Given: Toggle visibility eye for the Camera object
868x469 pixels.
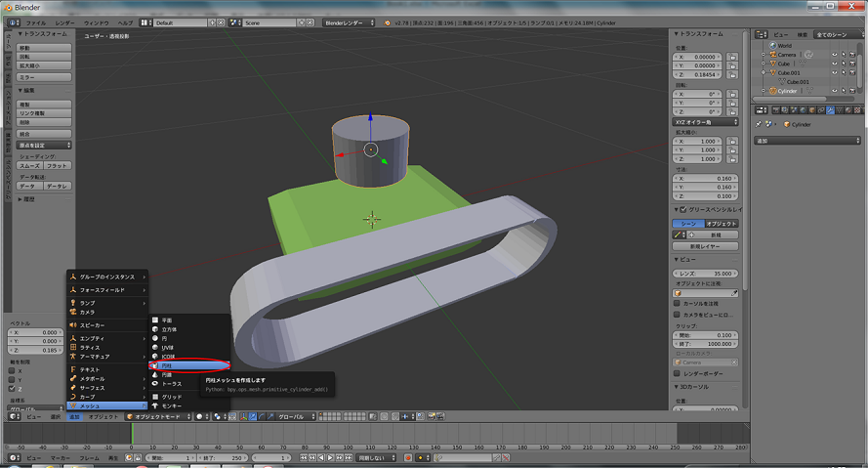Looking at the screenshot, I should click(834, 55).
